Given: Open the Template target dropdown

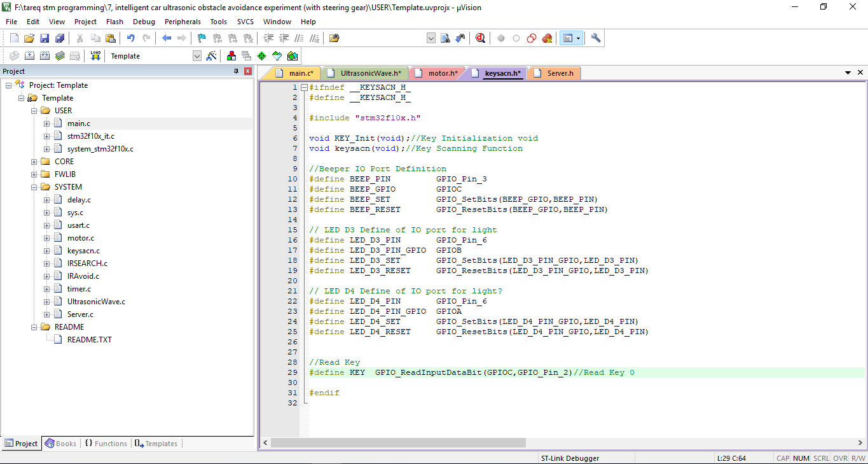Looking at the screenshot, I should pyautogui.click(x=196, y=56).
